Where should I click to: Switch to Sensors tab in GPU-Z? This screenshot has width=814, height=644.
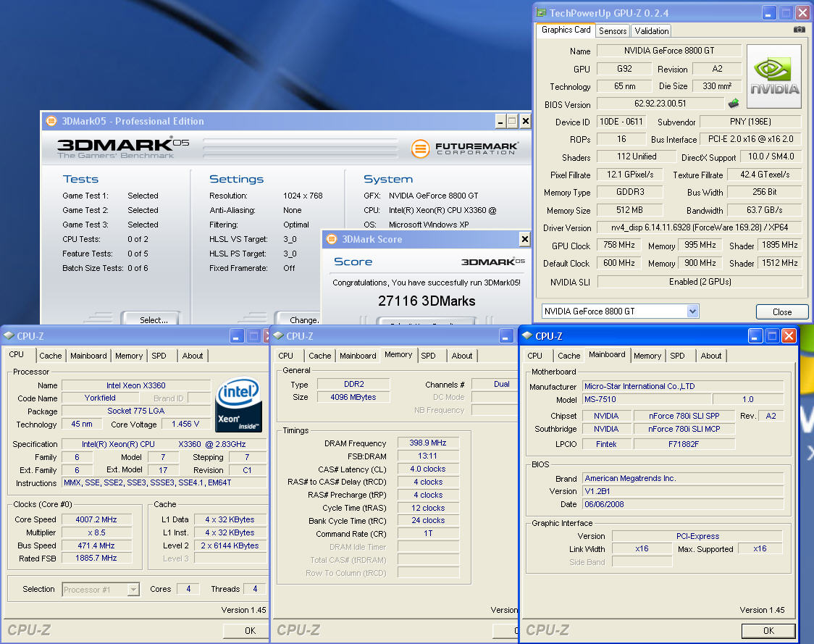613,30
